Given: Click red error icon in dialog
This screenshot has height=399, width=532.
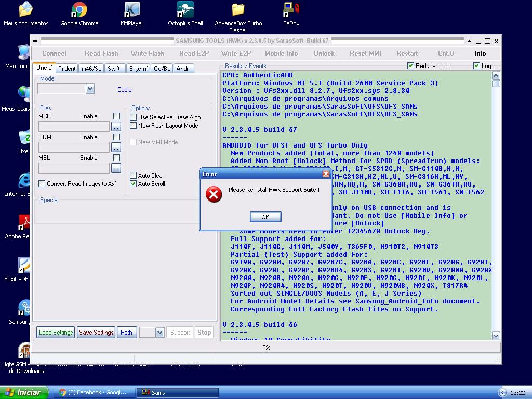Looking at the screenshot, I should [x=214, y=194].
